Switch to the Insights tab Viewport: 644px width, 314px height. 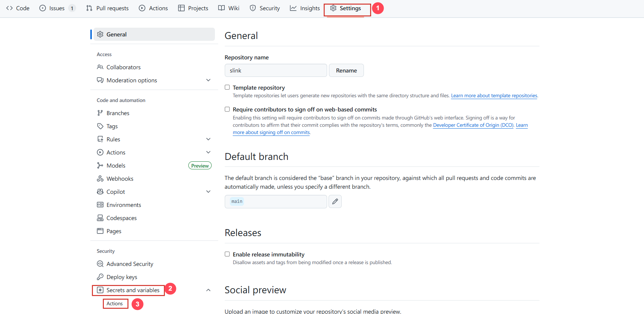305,8
